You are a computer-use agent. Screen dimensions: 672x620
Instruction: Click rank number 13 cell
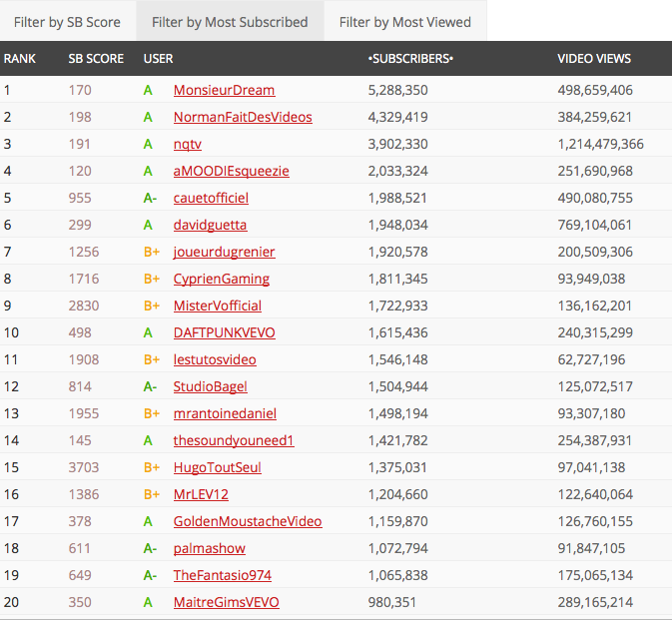pos(11,414)
